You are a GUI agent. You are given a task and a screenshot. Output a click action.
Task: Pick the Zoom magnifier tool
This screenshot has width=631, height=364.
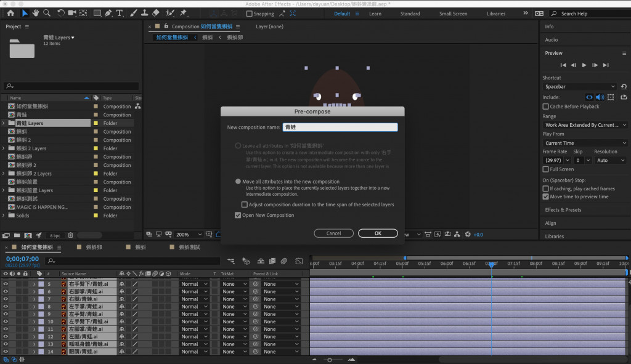pos(47,13)
